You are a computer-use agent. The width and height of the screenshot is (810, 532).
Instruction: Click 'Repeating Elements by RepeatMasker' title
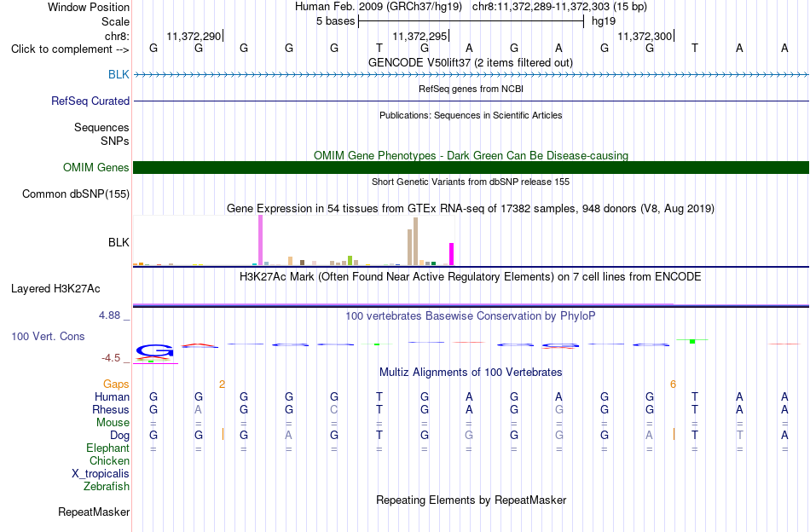(471, 500)
